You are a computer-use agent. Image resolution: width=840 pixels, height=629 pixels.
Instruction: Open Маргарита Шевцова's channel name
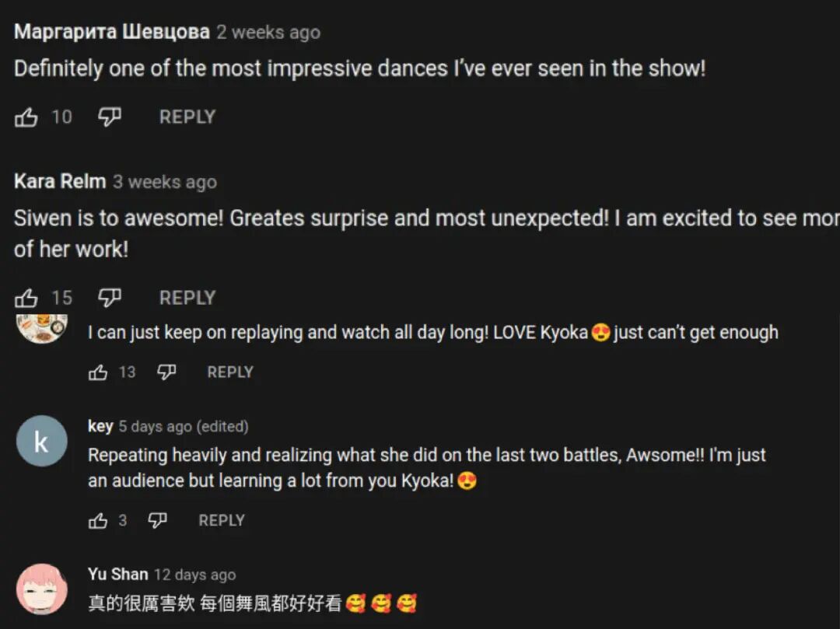[112, 32]
